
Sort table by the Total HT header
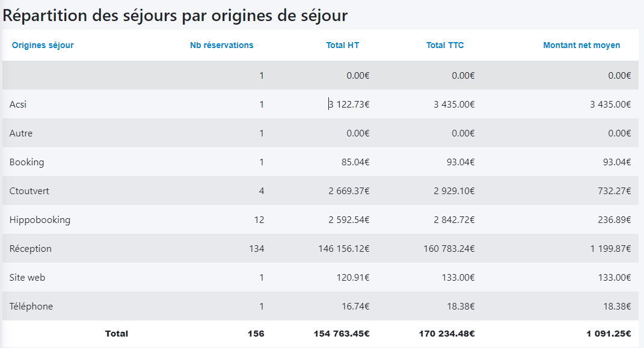click(x=343, y=45)
